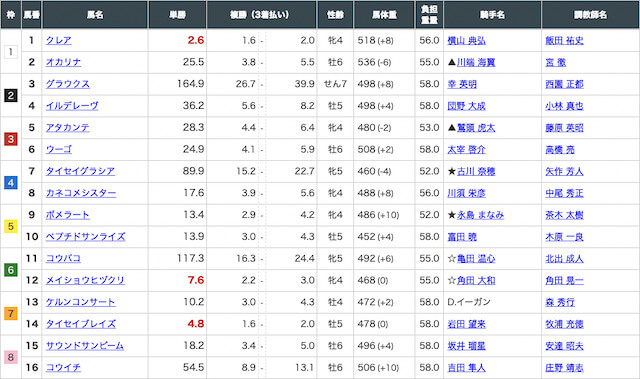
Task: Click the 馬体重 column header
Action: [384, 15]
